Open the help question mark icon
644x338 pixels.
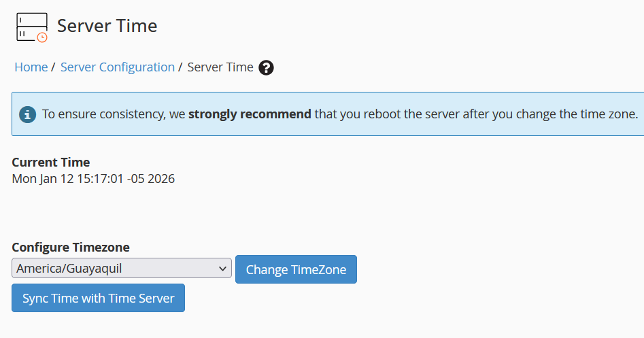(267, 67)
